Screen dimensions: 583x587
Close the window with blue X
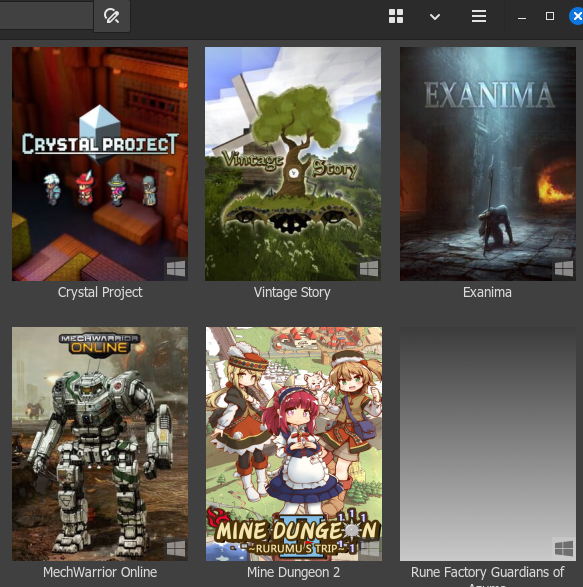coord(577,16)
